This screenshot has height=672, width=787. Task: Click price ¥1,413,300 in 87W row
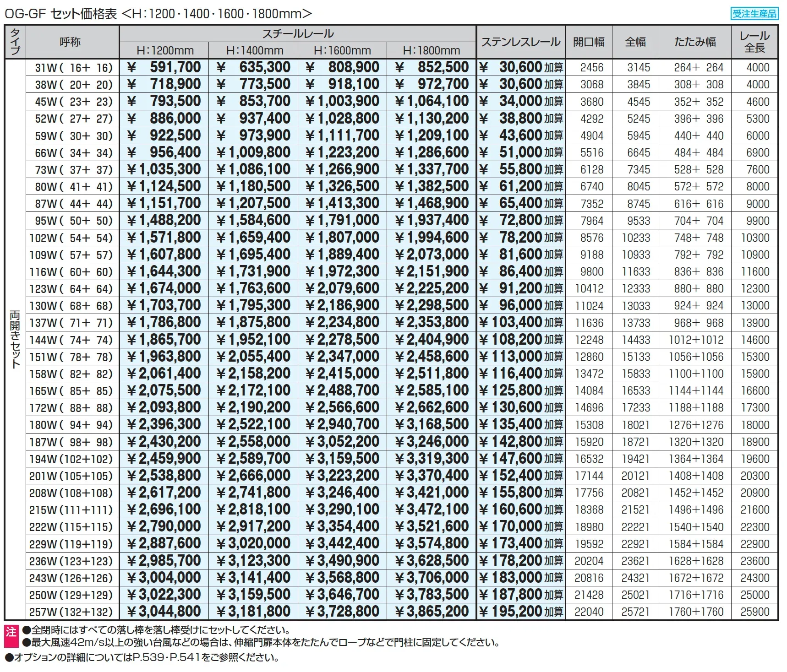pyautogui.click(x=342, y=203)
